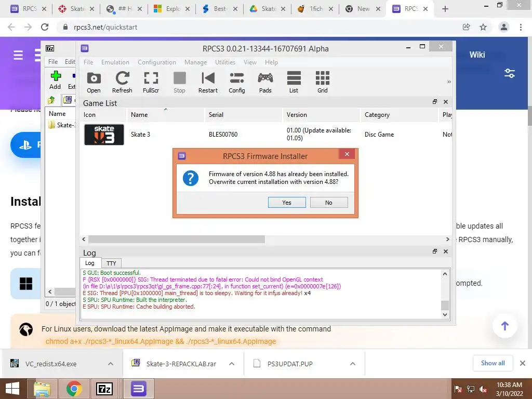Click the Windows Start button

pyautogui.click(x=12, y=389)
